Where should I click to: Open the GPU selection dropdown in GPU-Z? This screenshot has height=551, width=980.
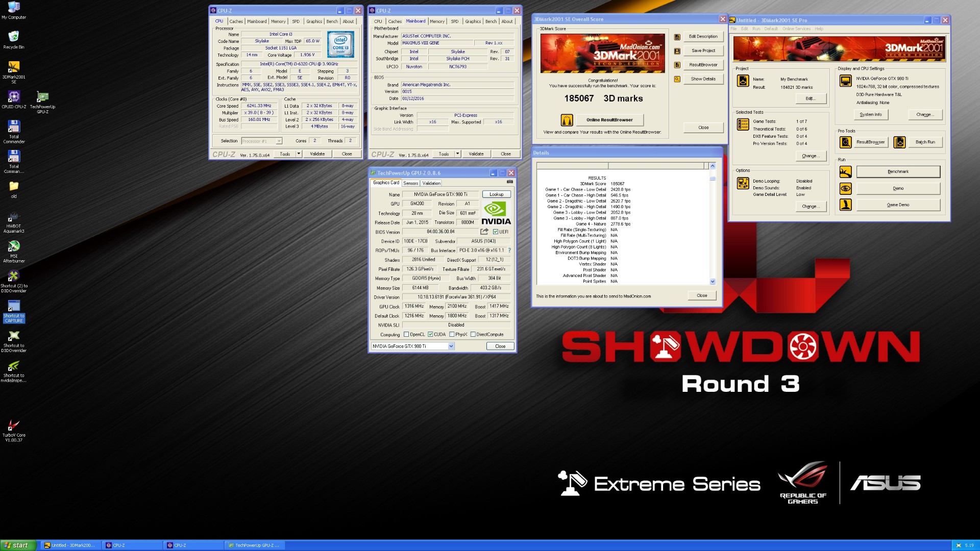(451, 346)
